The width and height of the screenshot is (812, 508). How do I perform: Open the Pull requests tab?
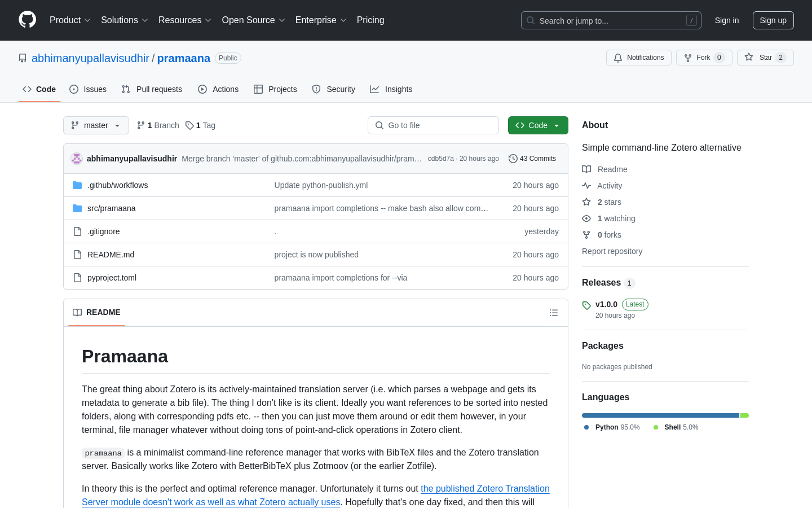pos(152,89)
